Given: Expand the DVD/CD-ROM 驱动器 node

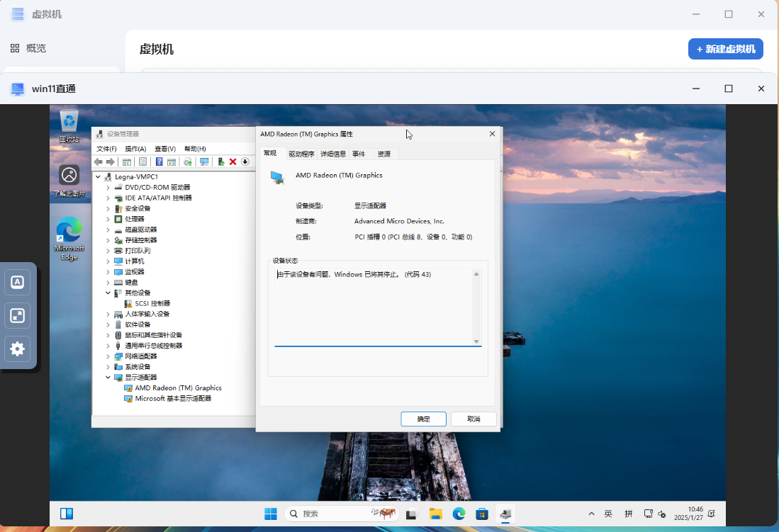Looking at the screenshot, I should [x=108, y=187].
